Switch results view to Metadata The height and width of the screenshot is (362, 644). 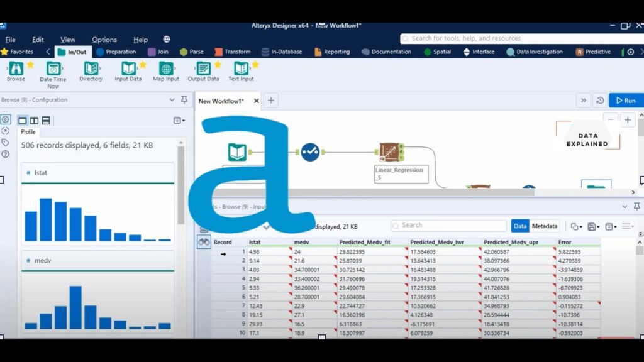[544, 226]
